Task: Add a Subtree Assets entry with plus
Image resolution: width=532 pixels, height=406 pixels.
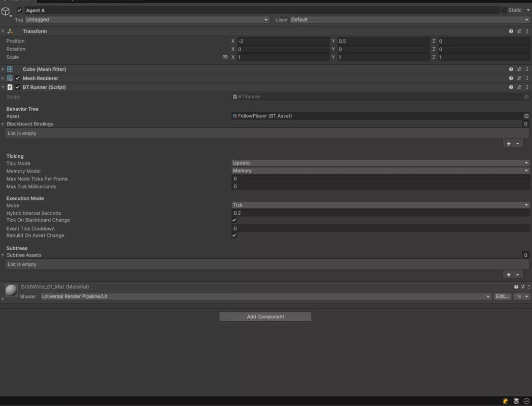Action: [509, 275]
